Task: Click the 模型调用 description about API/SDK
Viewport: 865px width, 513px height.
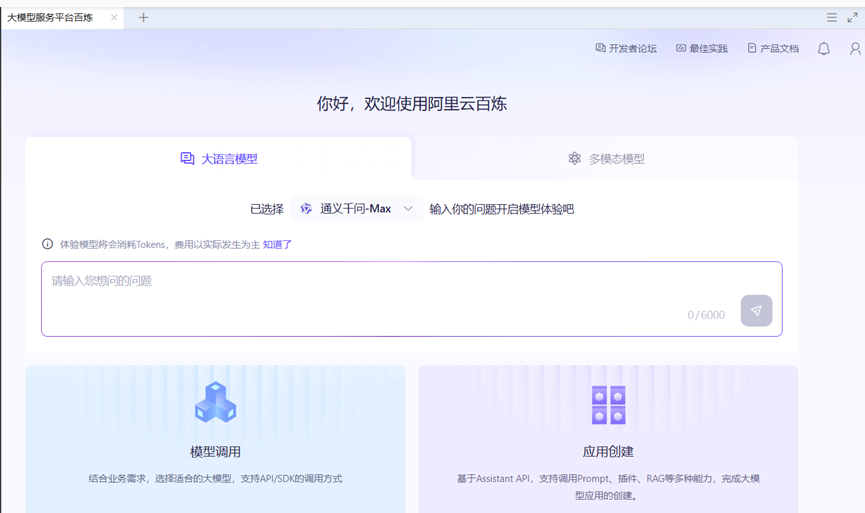Action: click(x=215, y=479)
